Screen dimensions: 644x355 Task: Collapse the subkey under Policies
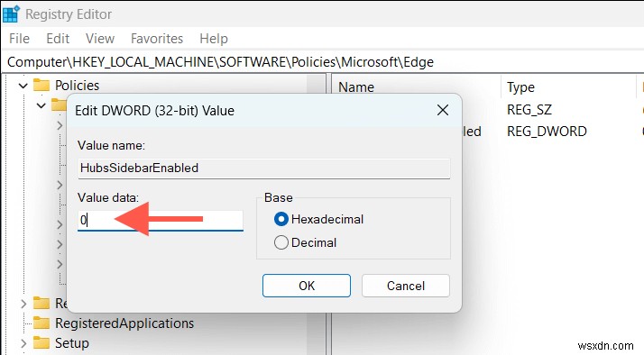tap(41, 105)
